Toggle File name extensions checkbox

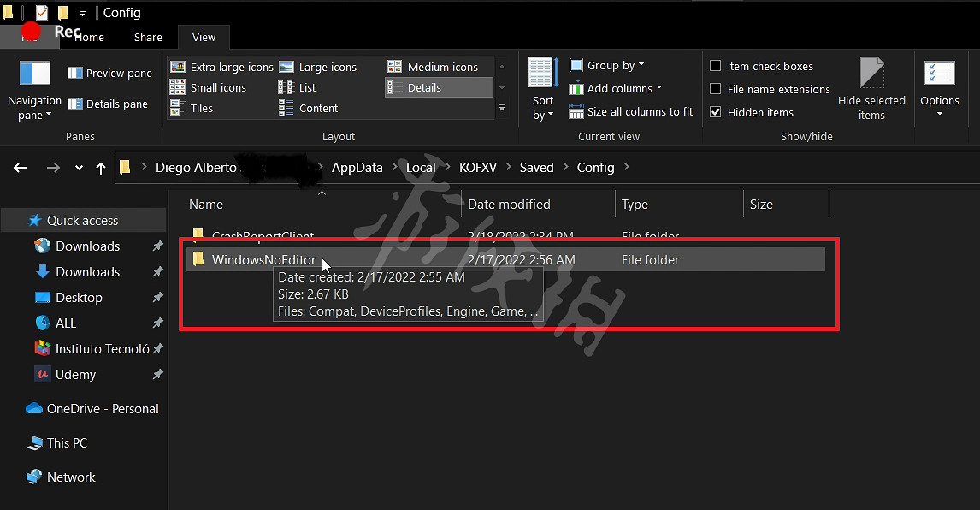(x=716, y=89)
